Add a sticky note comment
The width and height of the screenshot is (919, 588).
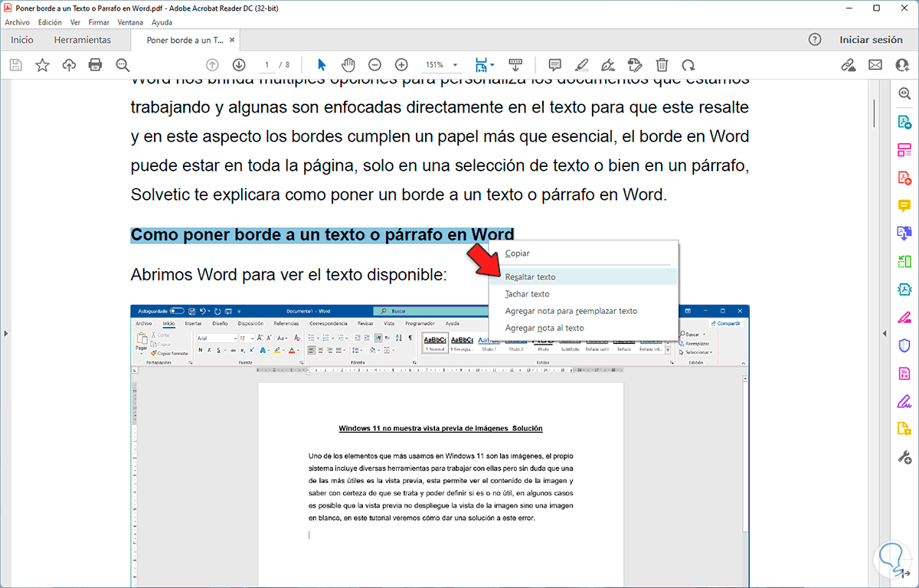555,65
